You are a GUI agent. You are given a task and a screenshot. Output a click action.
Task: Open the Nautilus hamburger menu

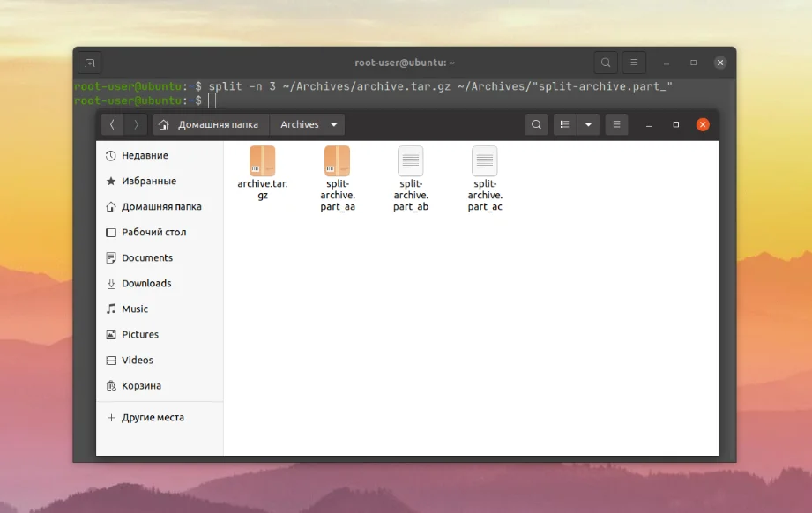coord(616,124)
